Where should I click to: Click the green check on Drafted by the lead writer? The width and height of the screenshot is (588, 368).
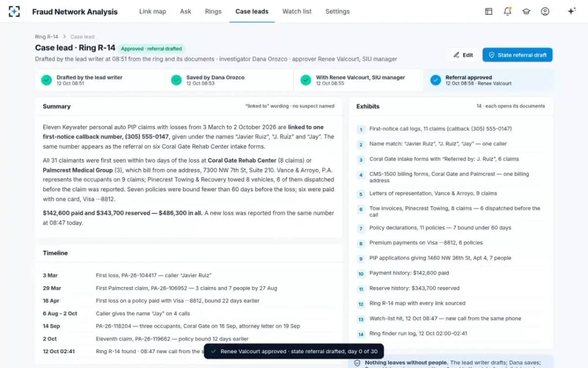point(47,80)
